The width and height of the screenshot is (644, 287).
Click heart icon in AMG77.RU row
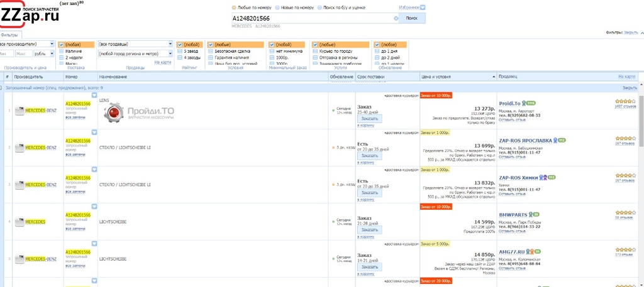(94, 244)
